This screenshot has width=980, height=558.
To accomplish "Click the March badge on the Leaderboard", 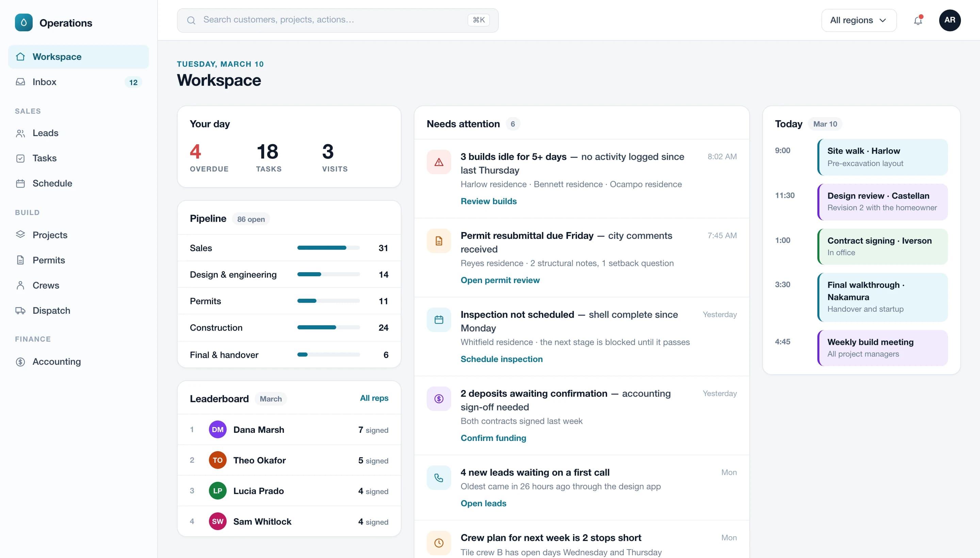I will 271,399.
